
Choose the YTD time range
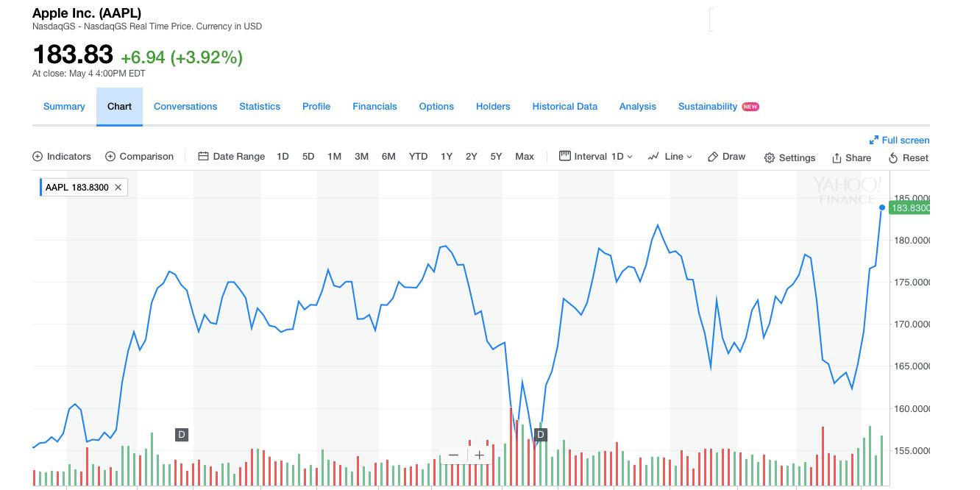coord(418,157)
